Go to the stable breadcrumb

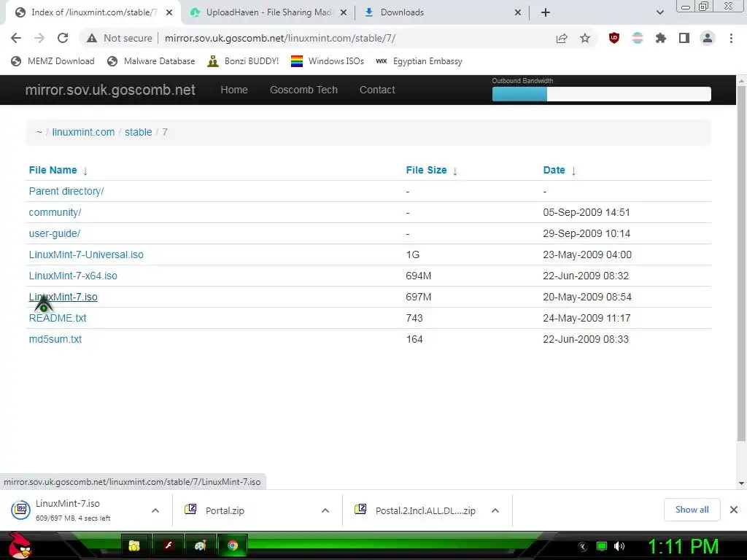(138, 133)
